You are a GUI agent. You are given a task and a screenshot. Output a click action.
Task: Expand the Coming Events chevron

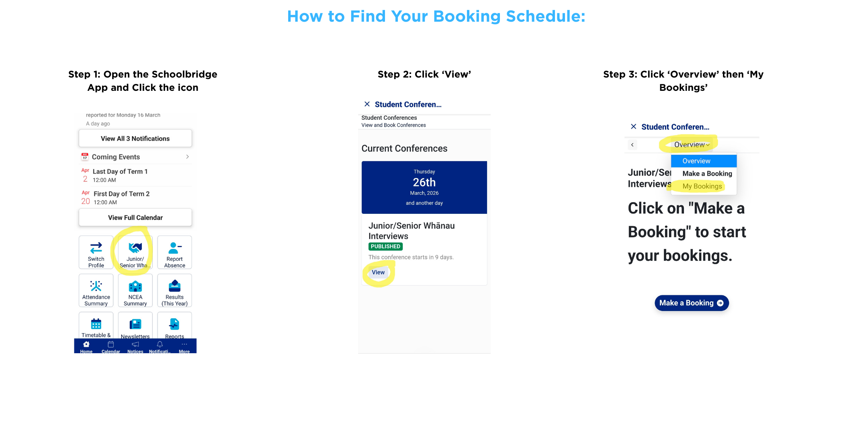point(187,157)
